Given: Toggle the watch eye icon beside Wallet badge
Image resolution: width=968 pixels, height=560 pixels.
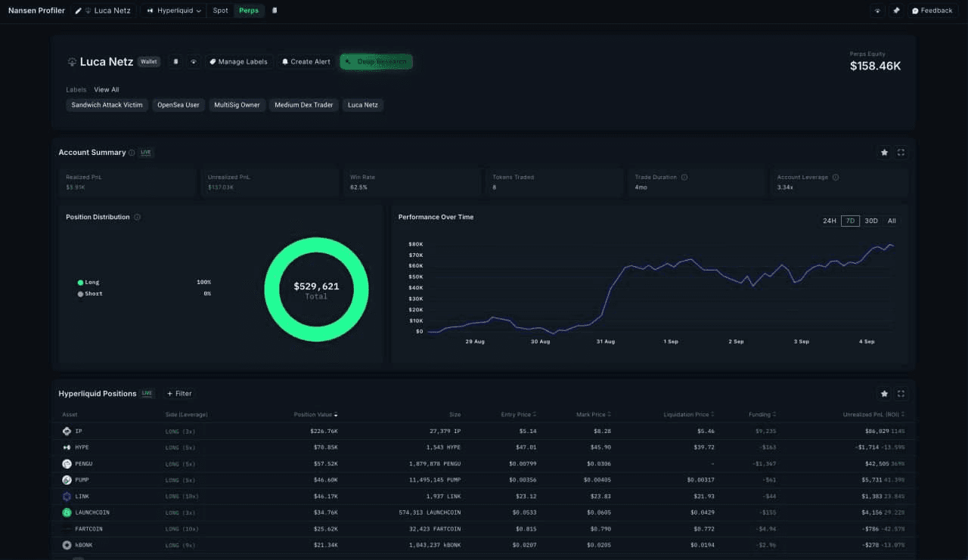Looking at the screenshot, I should click(x=194, y=62).
